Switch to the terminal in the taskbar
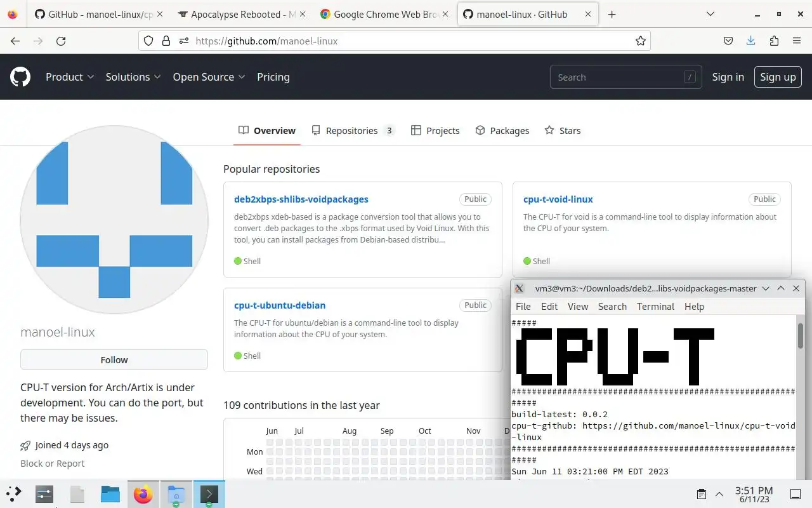The image size is (812, 508). pyautogui.click(x=209, y=494)
